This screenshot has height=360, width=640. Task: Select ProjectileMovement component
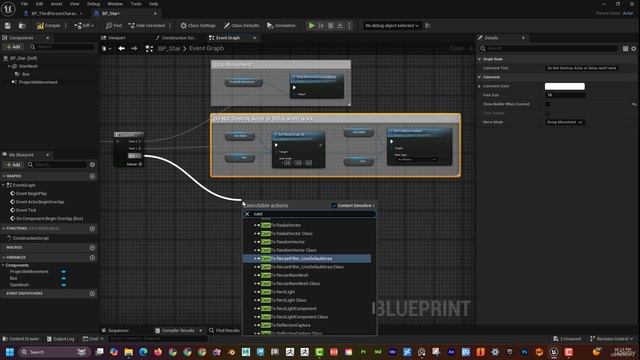38,82
